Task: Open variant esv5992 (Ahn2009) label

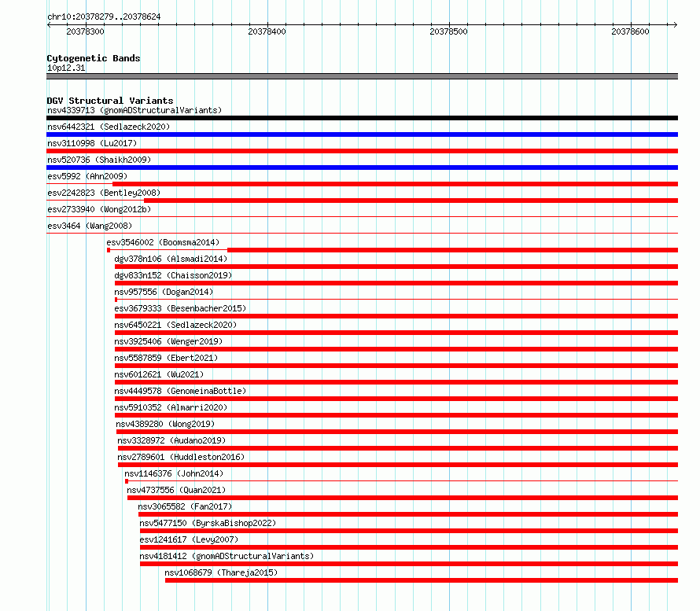Action: point(87,176)
